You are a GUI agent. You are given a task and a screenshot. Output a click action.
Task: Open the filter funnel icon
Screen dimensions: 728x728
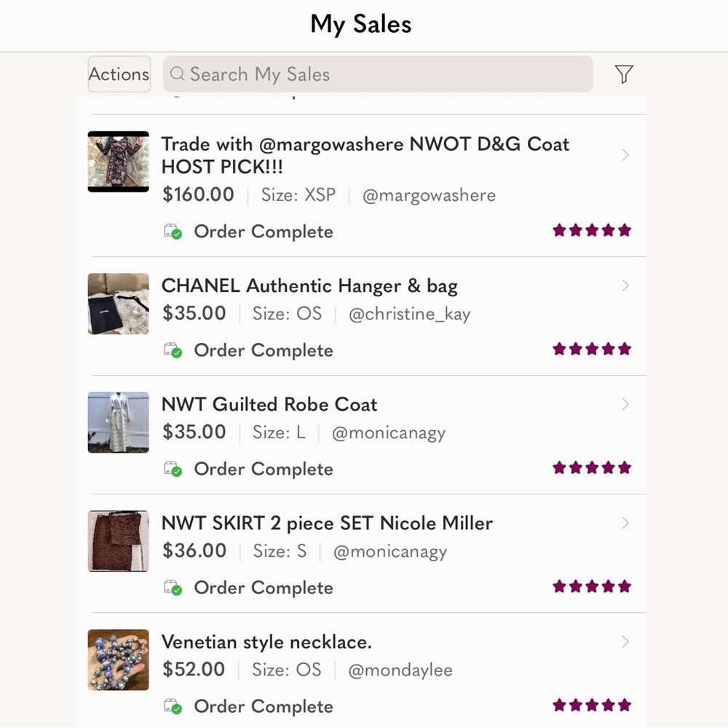[624, 74]
